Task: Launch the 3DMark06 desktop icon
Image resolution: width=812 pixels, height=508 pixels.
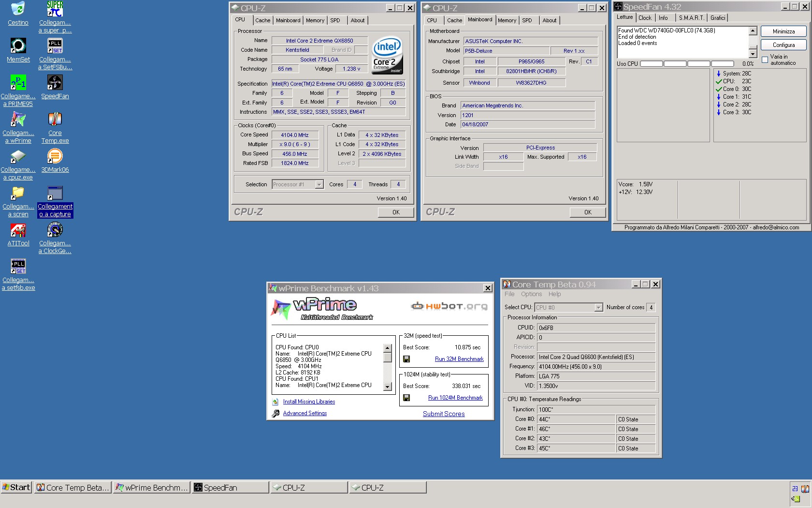Action: point(55,156)
